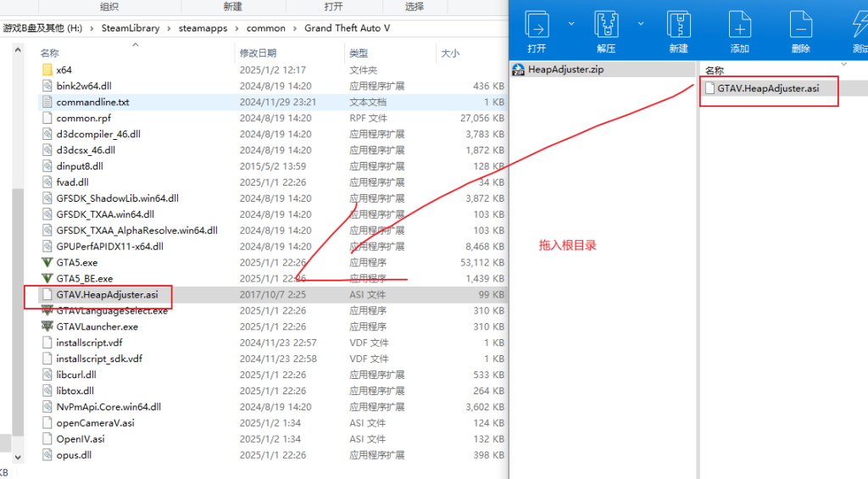Screen dimensions: 868x479
Task: Click the zip icon beside HeapAdjuster.zip
Action: coord(518,70)
